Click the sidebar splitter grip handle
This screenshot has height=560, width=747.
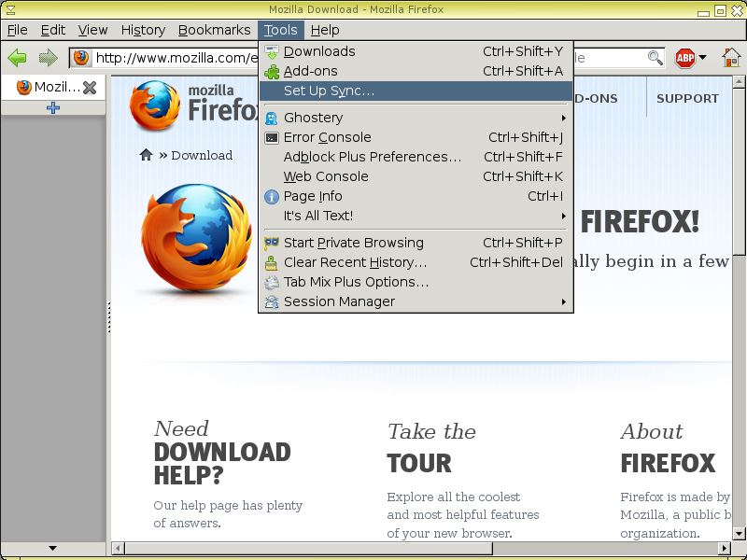tap(109, 316)
